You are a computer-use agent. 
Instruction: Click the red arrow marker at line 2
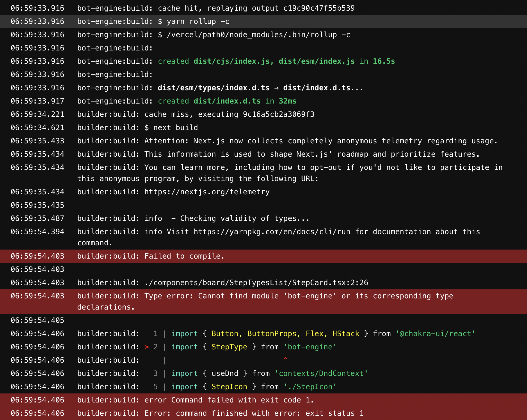tap(147, 347)
